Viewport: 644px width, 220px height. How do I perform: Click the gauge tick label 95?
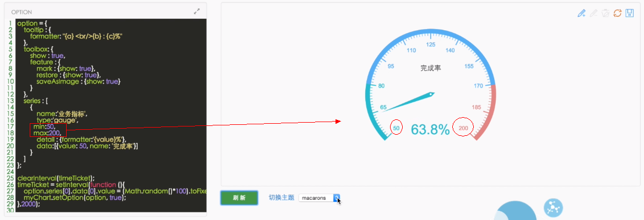tap(391, 67)
